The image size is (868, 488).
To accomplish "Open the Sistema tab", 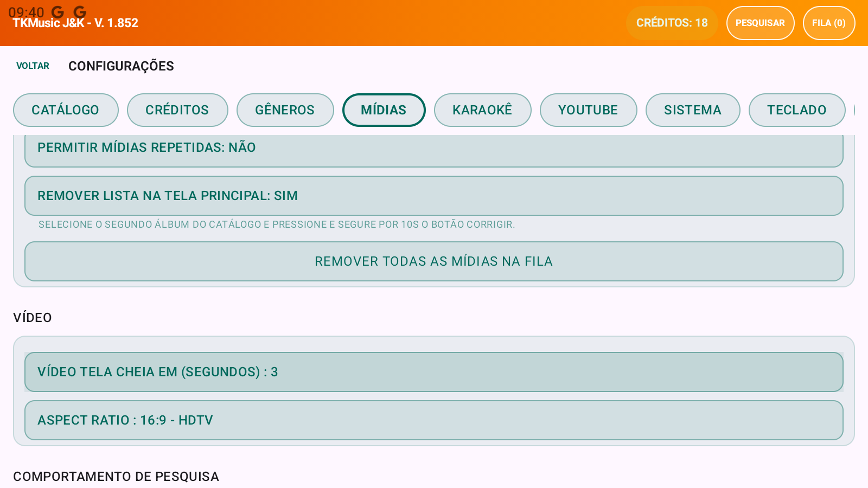I will click(x=693, y=110).
